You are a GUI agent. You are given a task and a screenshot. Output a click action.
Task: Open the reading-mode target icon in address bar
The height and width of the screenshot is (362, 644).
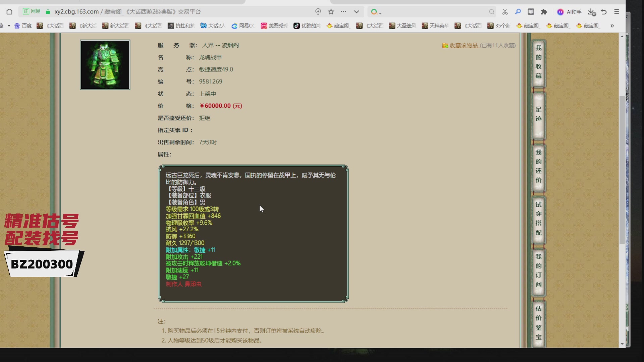tap(318, 11)
